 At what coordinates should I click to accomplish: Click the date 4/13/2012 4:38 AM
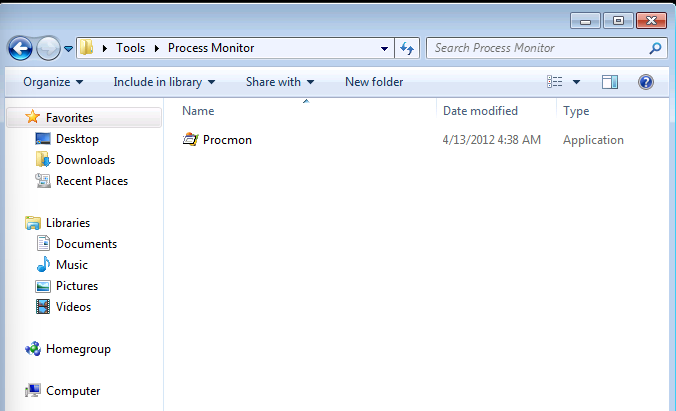click(491, 140)
